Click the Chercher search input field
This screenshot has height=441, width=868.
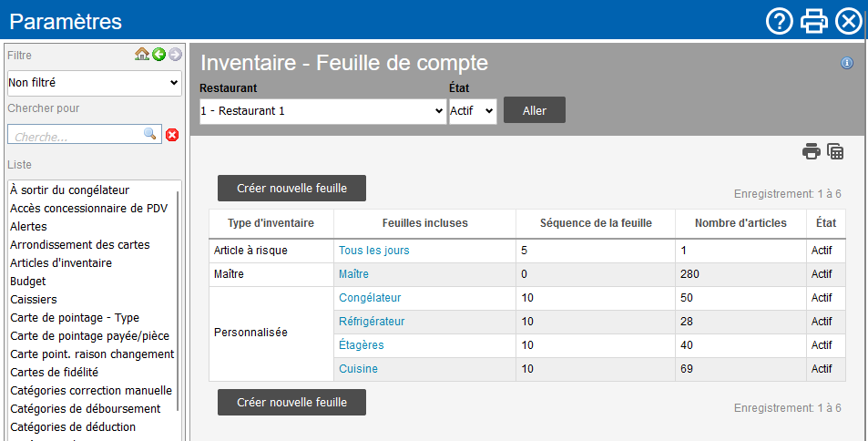coord(77,135)
